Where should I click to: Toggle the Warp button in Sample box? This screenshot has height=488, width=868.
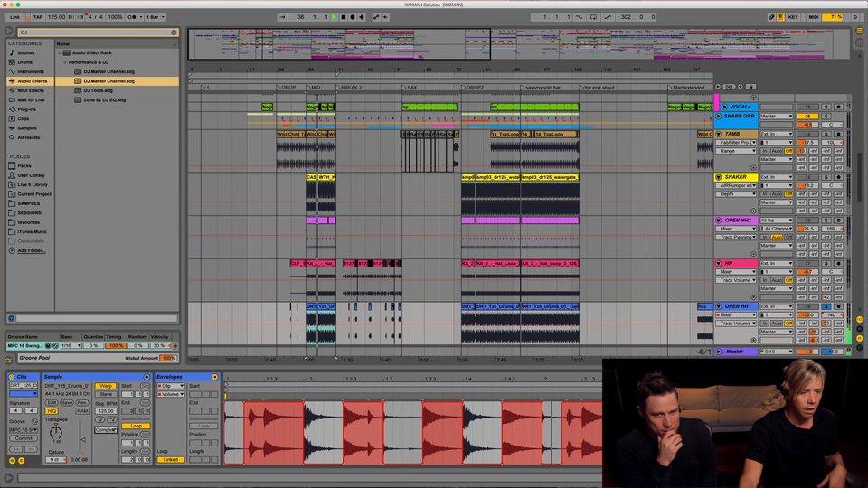(105, 386)
